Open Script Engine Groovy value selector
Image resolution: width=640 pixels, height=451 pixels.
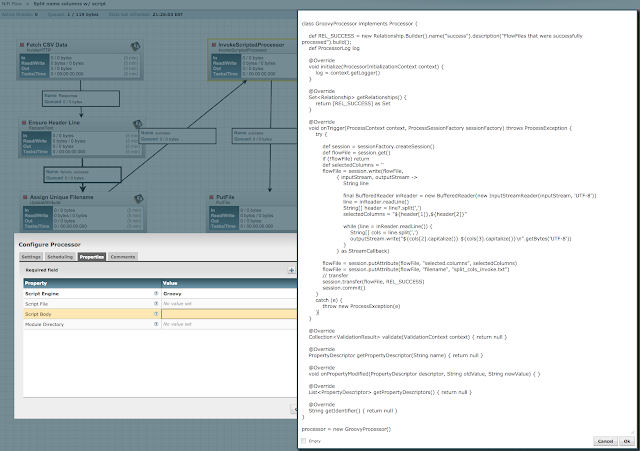229,293
